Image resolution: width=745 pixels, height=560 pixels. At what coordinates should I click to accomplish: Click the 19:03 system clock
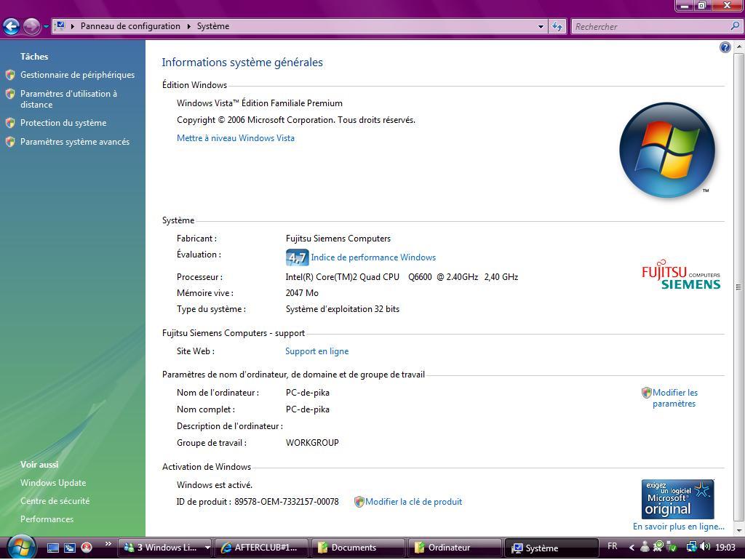[725, 548]
